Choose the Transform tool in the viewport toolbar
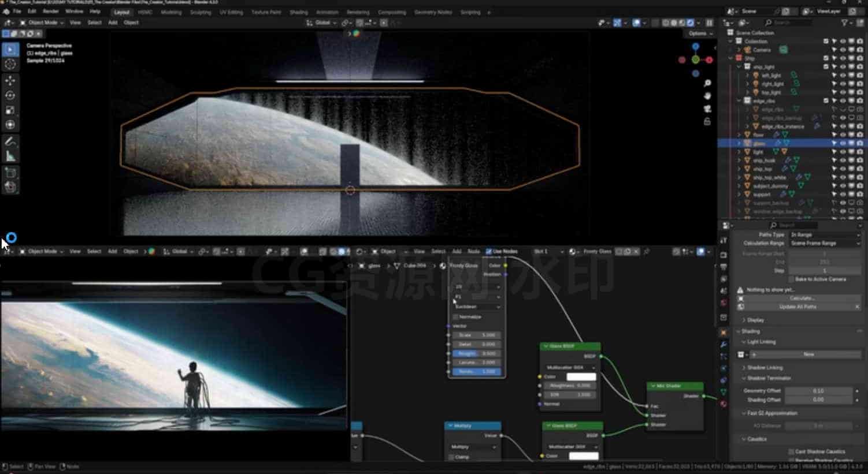The height and width of the screenshot is (474, 868). (10, 125)
